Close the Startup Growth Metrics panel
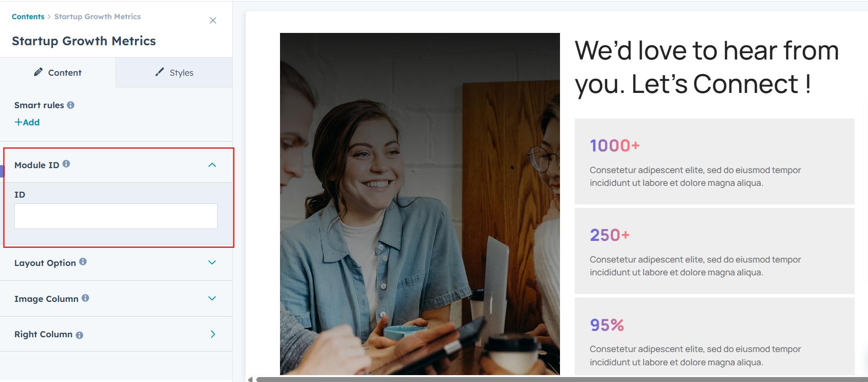The height and width of the screenshot is (382, 868). [213, 21]
